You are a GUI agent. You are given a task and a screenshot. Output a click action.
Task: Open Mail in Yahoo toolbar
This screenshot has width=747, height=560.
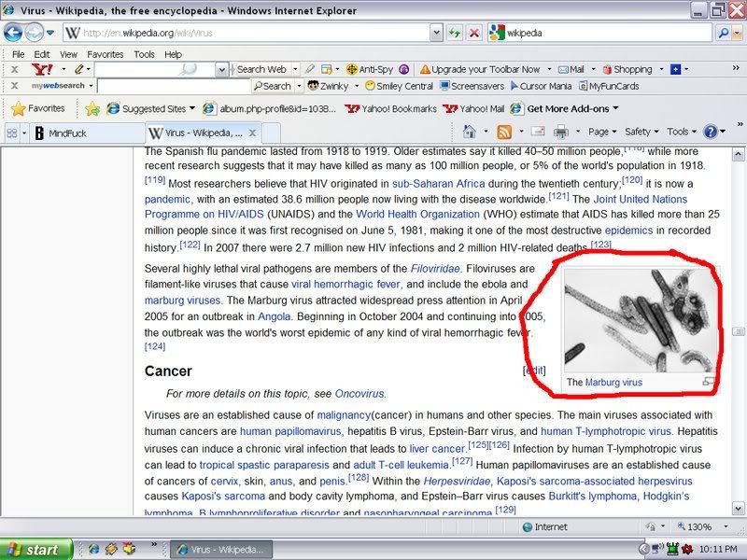(x=571, y=69)
